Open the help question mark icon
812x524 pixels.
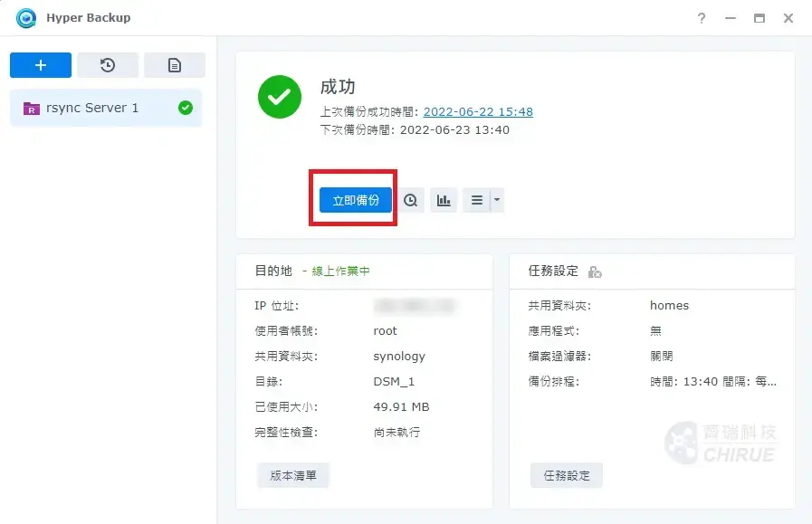(x=702, y=18)
